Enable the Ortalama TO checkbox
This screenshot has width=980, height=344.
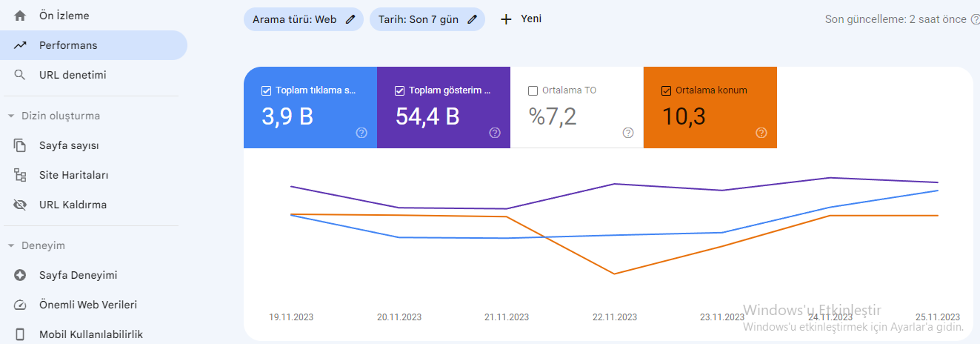[533, 90]
